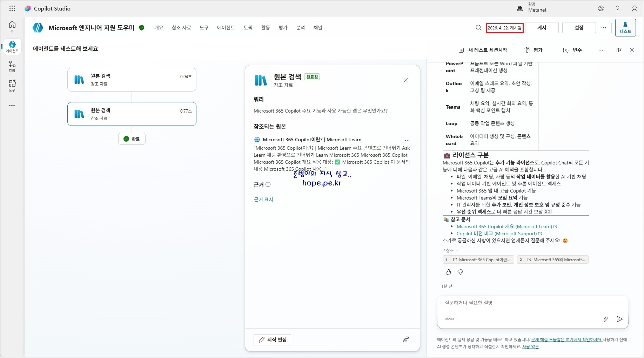Give the response a thumbs up
The width and height of the screenshot is (644, 358).
coord(448,272)
